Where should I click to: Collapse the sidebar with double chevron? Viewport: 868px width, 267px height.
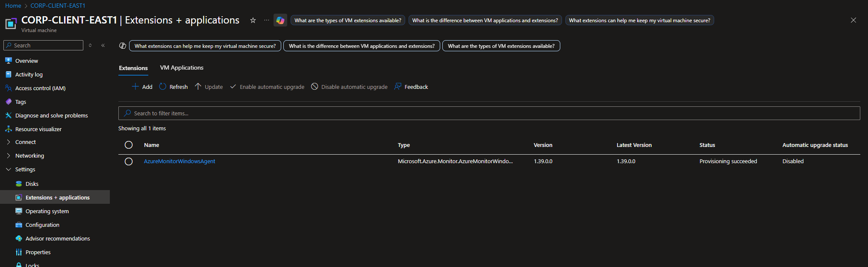pos(103,45)
